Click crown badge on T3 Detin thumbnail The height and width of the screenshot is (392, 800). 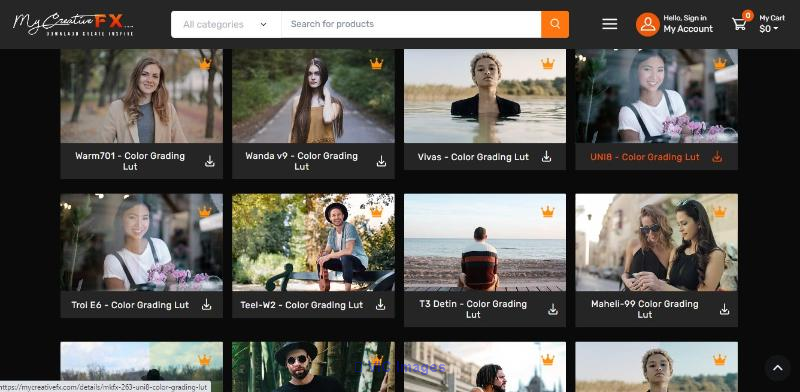[x=547, y=211]
